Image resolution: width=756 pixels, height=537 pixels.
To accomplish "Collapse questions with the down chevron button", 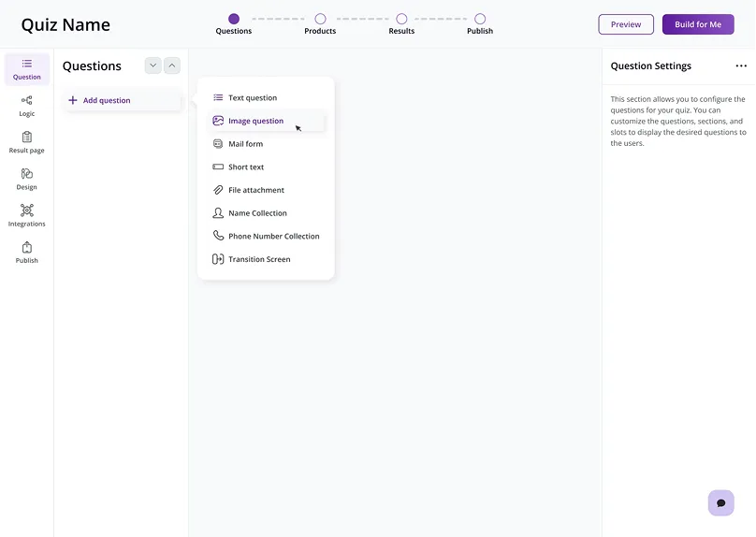I will click(x=153, y=65).
